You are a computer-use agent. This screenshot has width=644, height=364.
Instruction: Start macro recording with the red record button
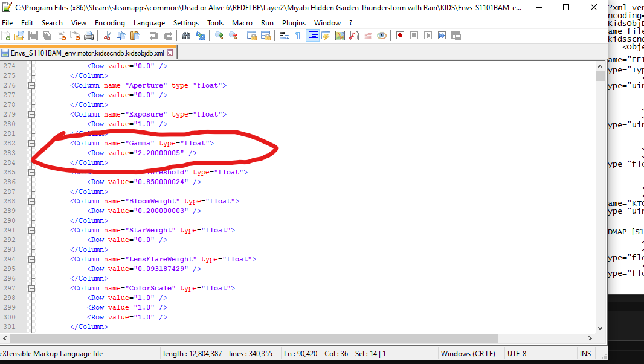click(400, 36)
